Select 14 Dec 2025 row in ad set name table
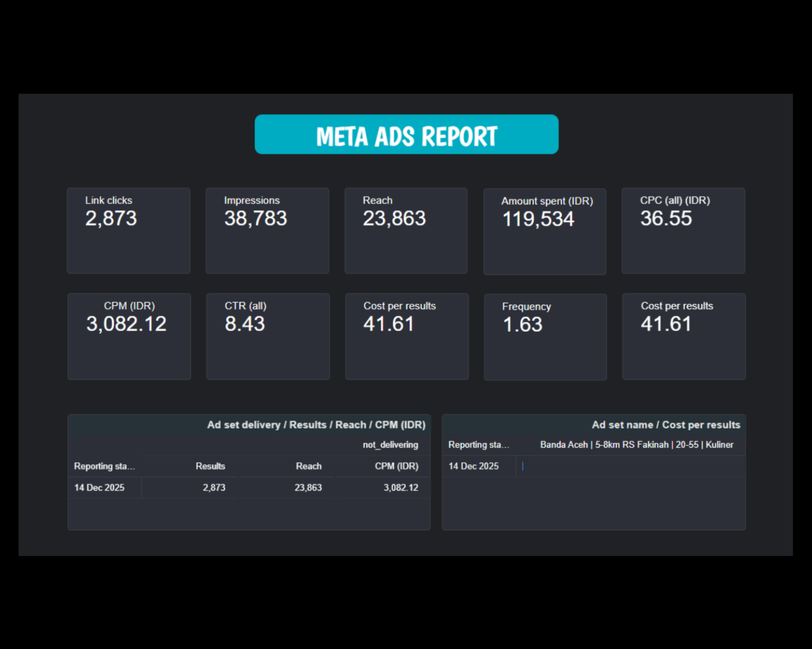The width and height of the screenshot is (812, 649). point(473,466)
